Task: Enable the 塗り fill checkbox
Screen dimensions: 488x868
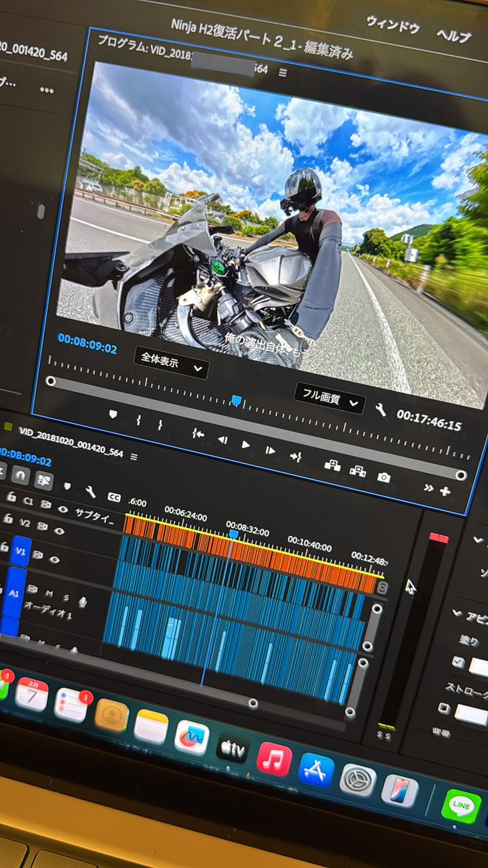Action: (x=458, y=662)
